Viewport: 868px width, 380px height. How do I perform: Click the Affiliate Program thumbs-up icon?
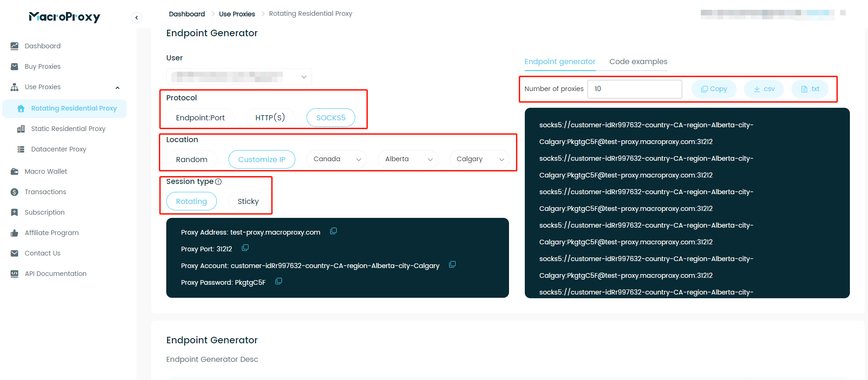click(x=14, y=233)
